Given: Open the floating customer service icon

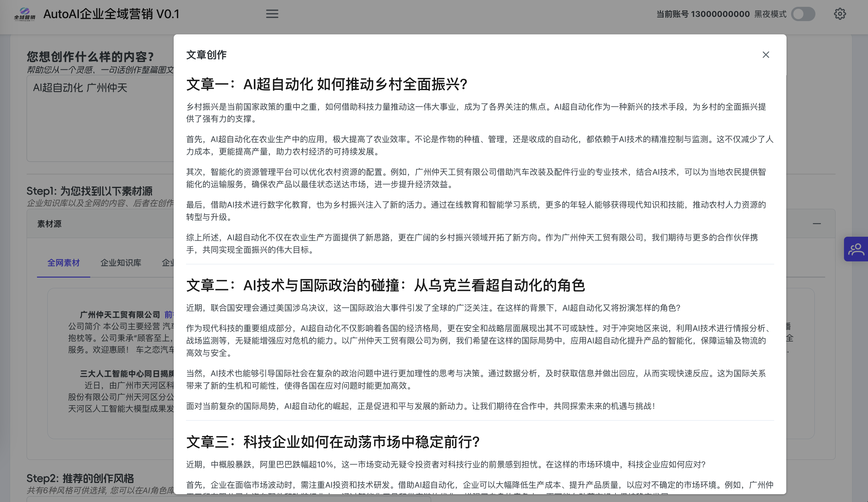Looking at the screenshot, I should [856, 249].
